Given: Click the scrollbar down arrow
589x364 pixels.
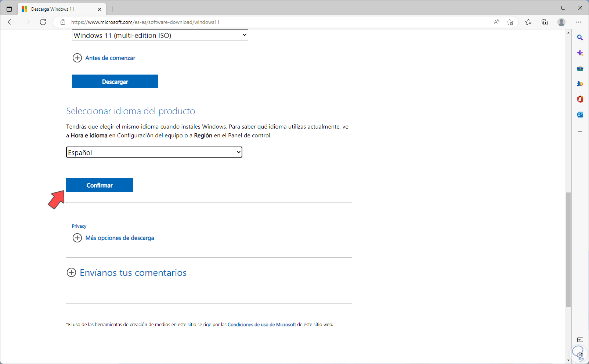Looking at the screenshot, I should tap(568, 360).
